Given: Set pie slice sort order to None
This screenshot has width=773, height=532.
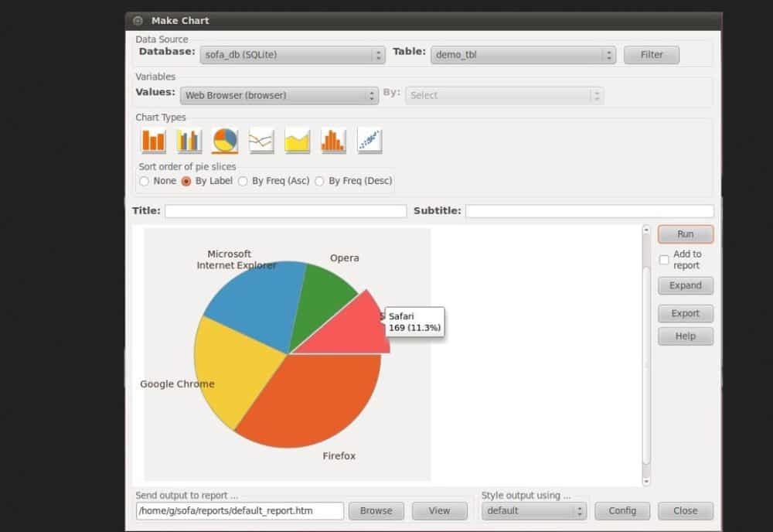Looking at the screenshot, I should tap(145, 181).
